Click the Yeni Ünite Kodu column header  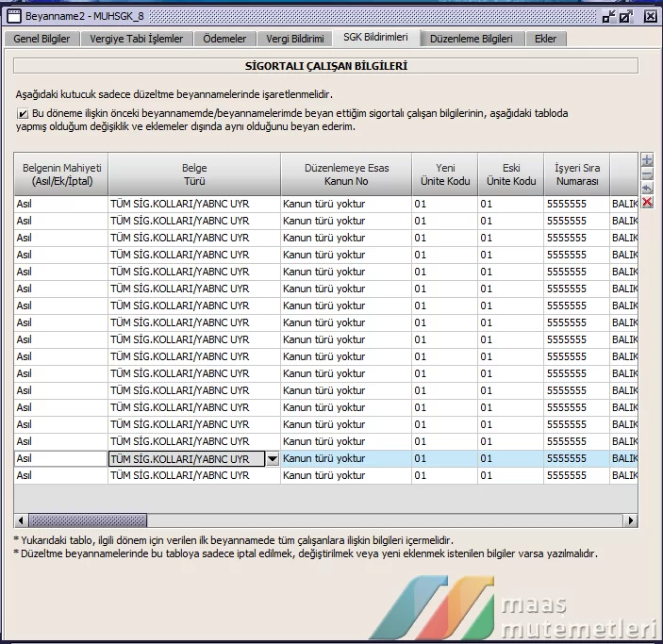(445, 174)
